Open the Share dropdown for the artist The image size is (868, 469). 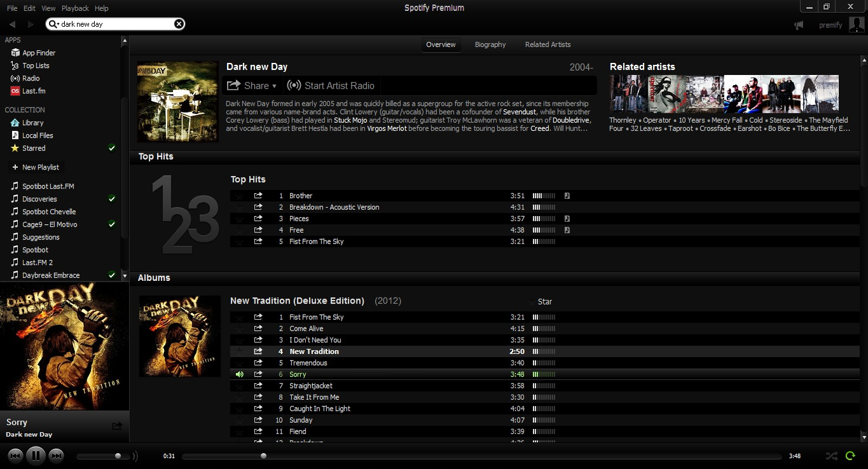coord(252,85)
